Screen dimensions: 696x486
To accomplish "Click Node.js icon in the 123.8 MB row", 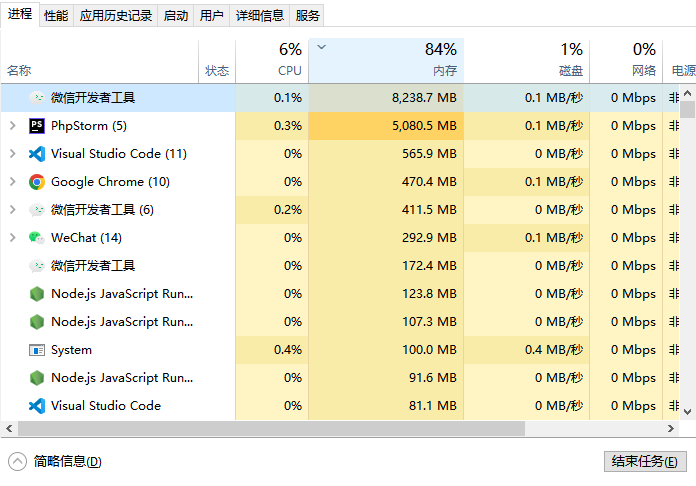I will click(37, 294).
